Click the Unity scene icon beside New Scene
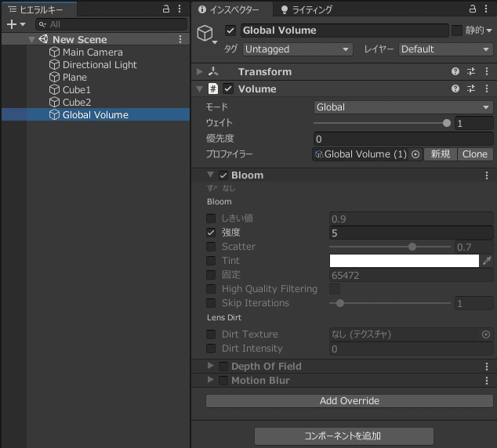Screen dimensions: 497x448 click(x=43, y=39)
